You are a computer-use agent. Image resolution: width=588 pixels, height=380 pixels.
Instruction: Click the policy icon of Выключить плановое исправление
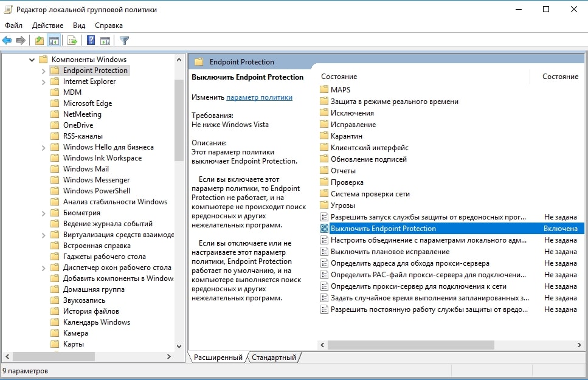pyautogui.click(x=324, y=251)
